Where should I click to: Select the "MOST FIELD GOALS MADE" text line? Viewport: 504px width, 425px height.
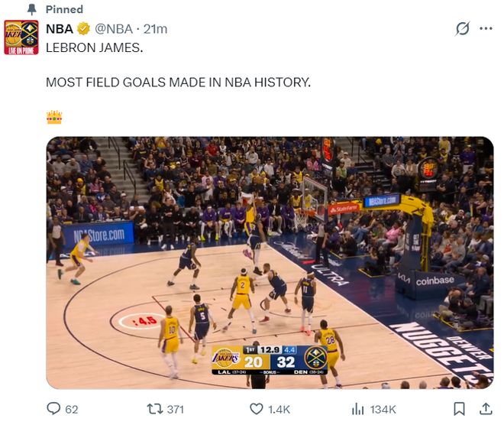click(178, 82)
